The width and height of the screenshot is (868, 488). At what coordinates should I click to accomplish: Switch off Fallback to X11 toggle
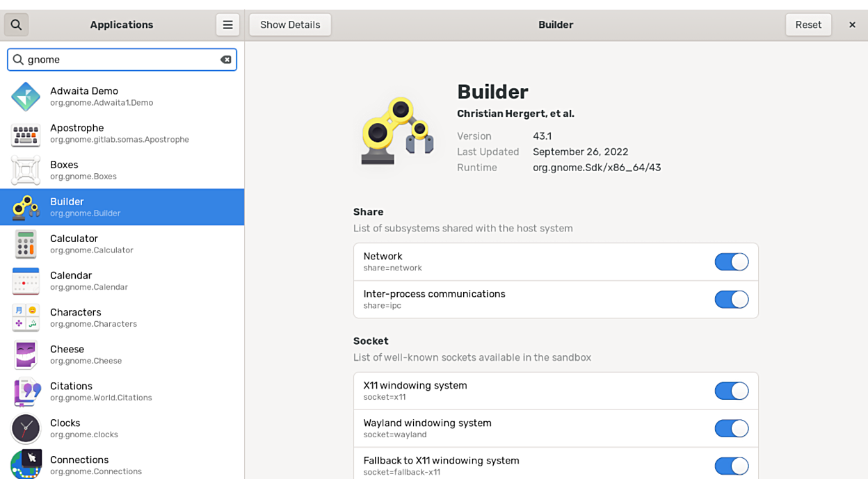731,466
